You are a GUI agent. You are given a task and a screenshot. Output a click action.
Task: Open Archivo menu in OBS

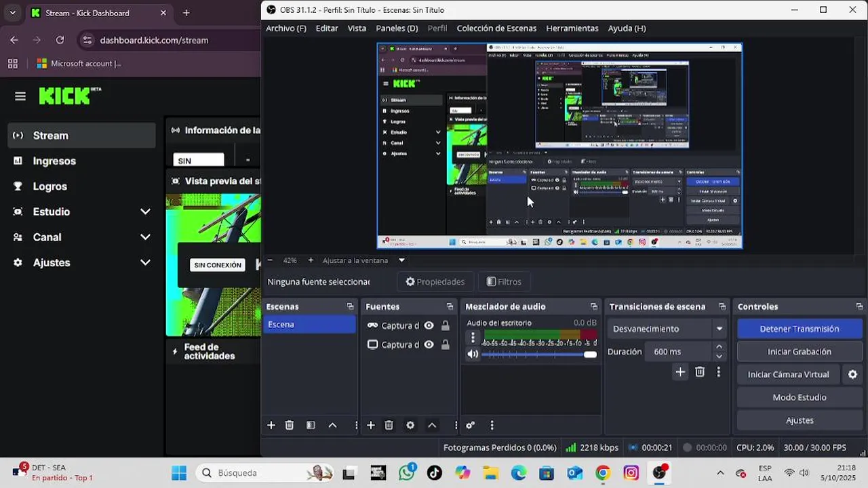pos(286,28)
